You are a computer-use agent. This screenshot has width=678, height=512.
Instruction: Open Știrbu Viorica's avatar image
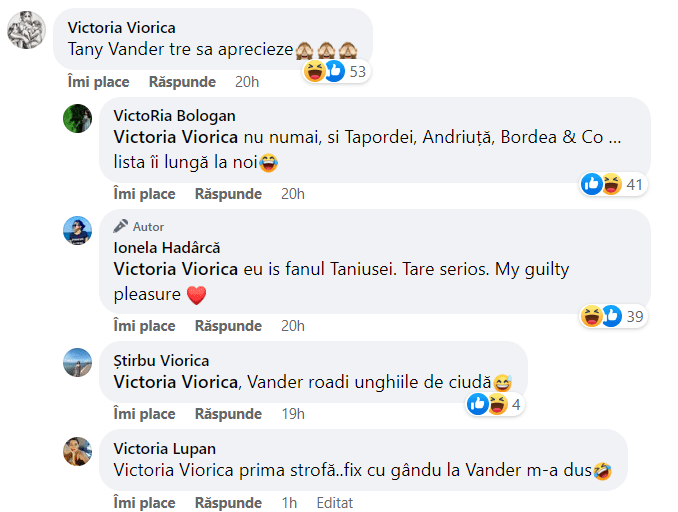(77, 362)
